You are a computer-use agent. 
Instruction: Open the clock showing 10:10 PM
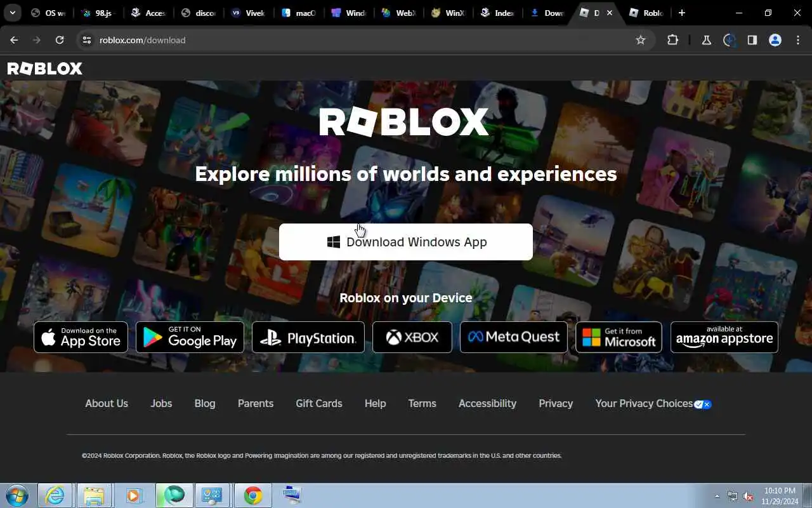[x=780, y=496]
